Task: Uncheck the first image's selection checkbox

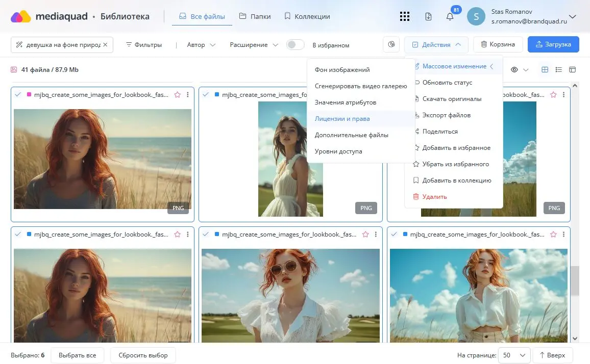Action: (x=18, y=95)
